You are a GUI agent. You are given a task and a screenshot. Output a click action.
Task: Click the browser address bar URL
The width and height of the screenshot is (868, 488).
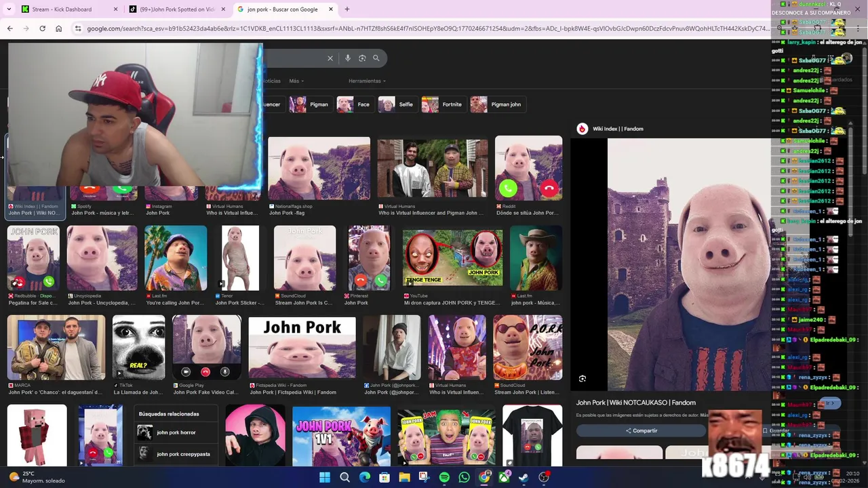(427, 28)
